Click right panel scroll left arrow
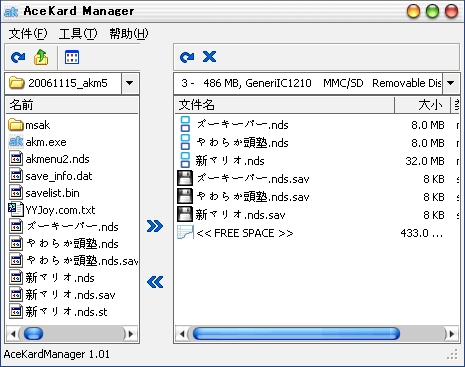This screenshot has height=367, width=465. (x=182, y=333)
